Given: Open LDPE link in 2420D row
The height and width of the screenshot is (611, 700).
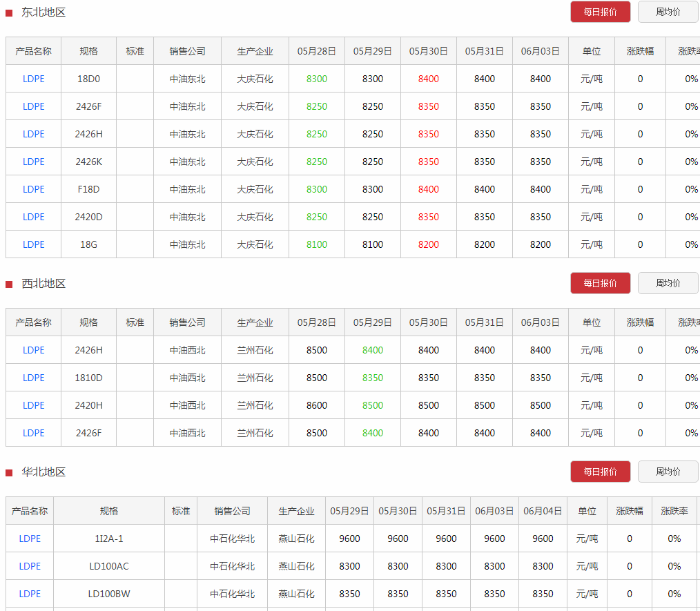Looking at the screenshot, I should point(34,217).
